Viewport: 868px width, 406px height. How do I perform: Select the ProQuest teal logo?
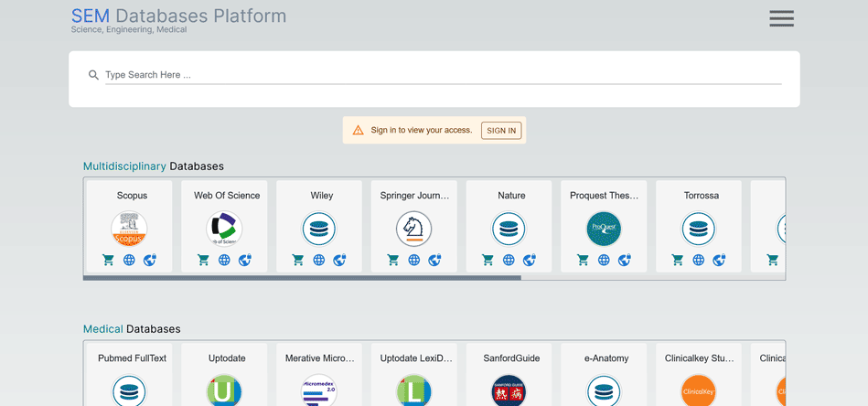pyautogui.click(x=604, y=229)
